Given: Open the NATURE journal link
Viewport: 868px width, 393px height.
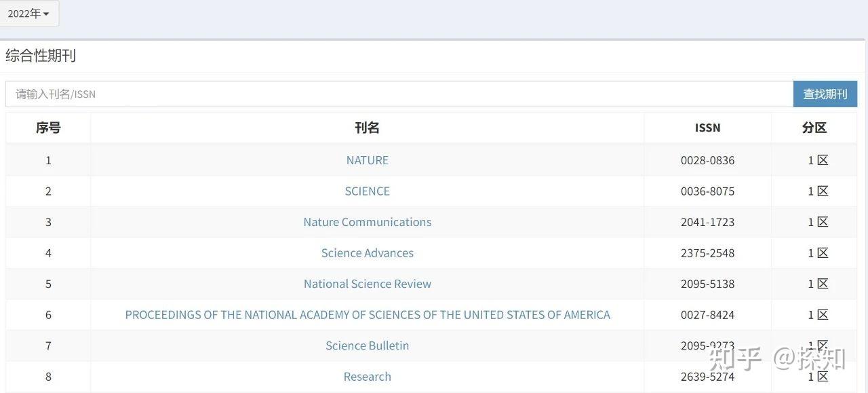Looking at the screenshot, I should tap(367, 160).
